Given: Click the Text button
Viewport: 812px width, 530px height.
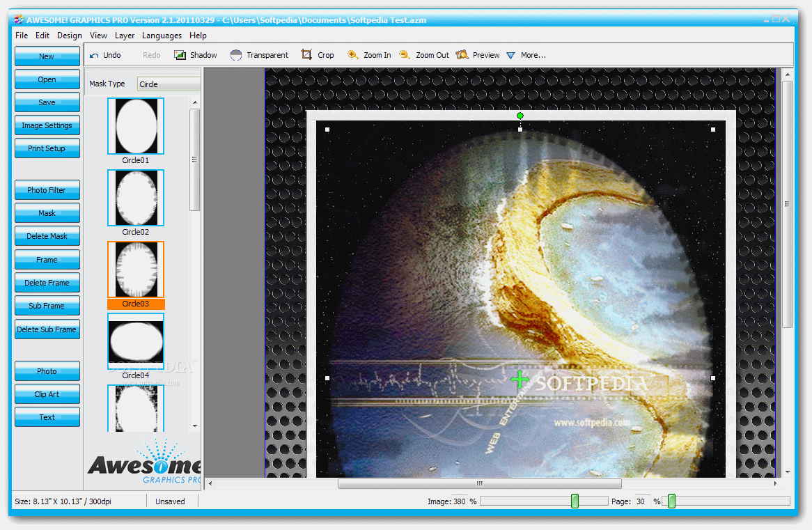Looking at the screenshot, I should pyautogui.click(x=47, y=417).
